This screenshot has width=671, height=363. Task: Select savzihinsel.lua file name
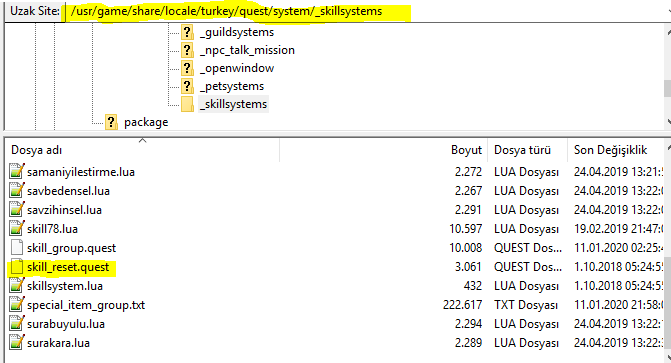64,210
